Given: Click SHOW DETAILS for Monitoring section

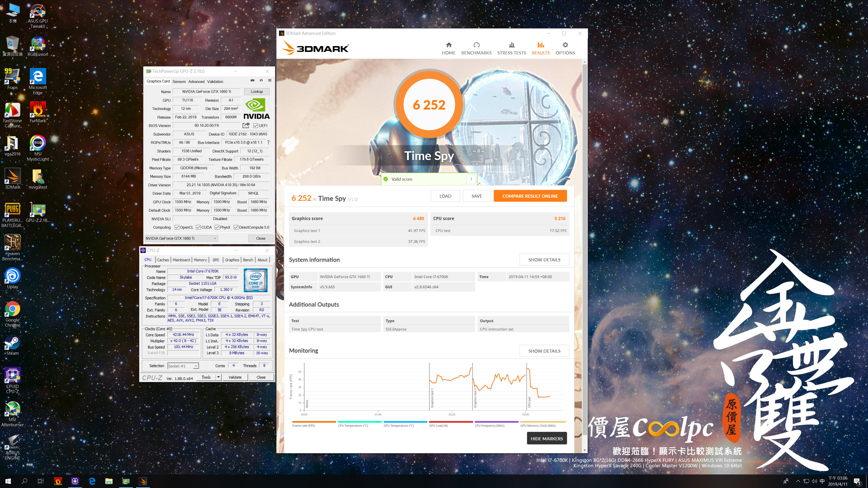Looking at the screenshot, I should 544,351.
